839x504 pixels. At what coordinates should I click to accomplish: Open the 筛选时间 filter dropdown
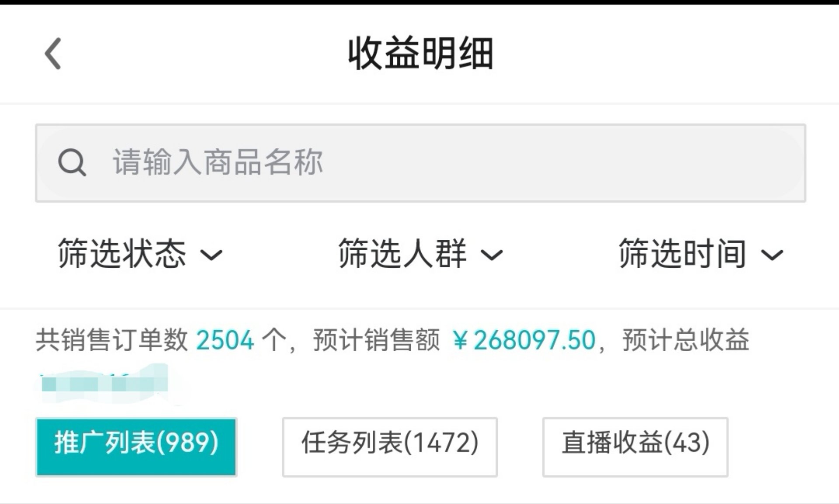pyautogui.click(x=683, y=253)
